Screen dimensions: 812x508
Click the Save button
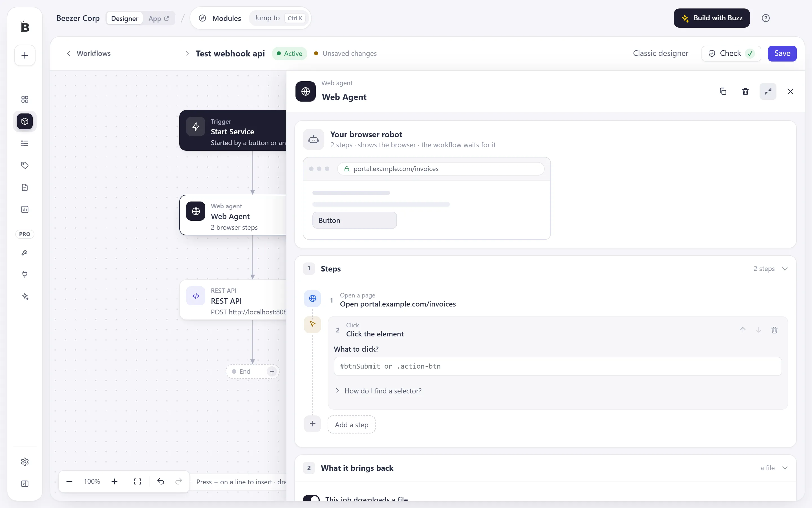click(782, 53)
